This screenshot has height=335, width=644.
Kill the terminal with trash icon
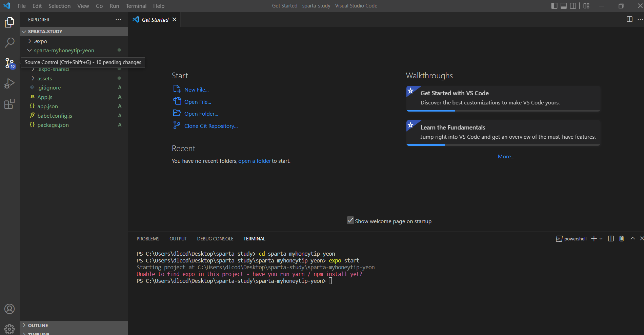pos(622,239)
